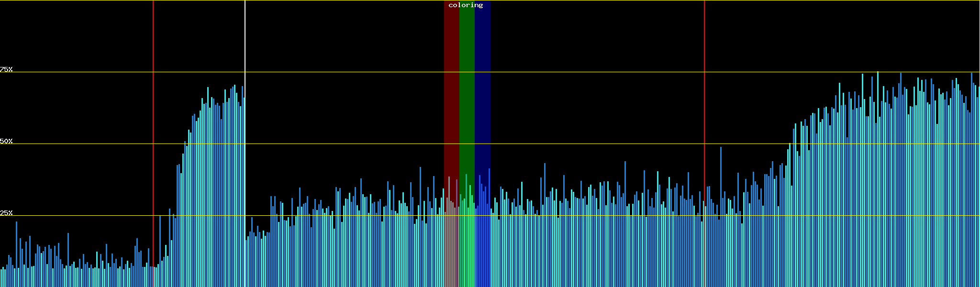The width and height of the screenshot is (980, 287).
Task: Click the tallest bar left of white marker
Action: pos(234,191)
